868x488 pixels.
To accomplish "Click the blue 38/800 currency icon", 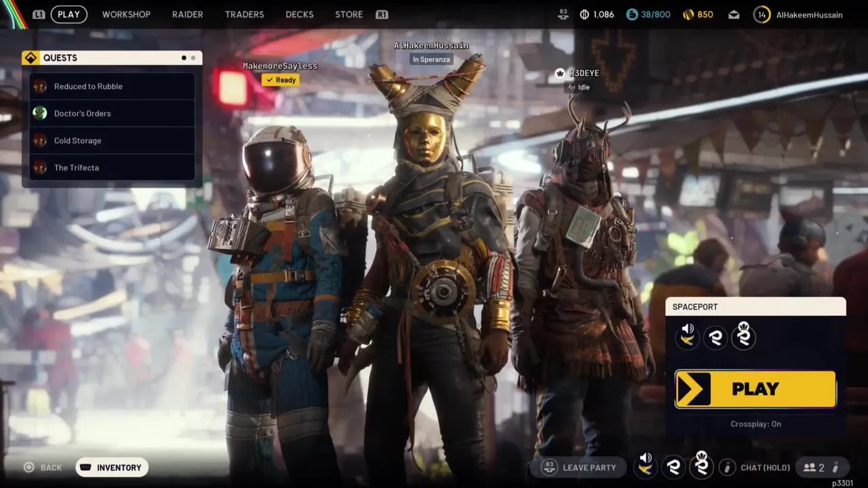I will [632, 14].
